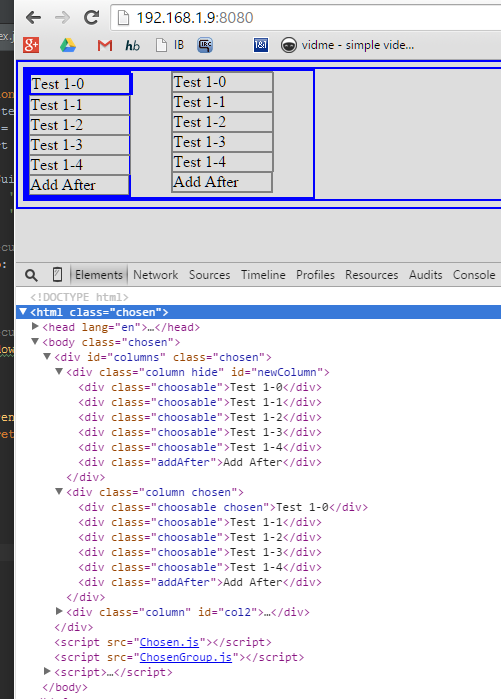Viewport: 501px width, 699px height.
Task: Select Test 1-0 DOM line under newColumn
Action: 200,387
